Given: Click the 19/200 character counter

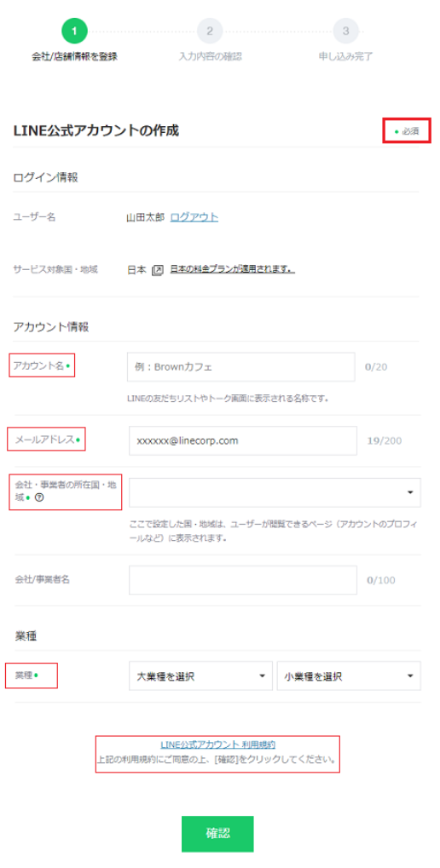Looking at the screenshot, I should [x=385, y=441].
